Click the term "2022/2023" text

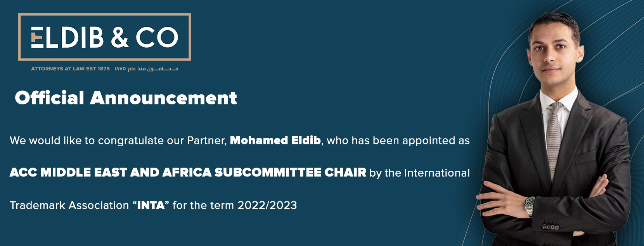(x=267, y=205)
